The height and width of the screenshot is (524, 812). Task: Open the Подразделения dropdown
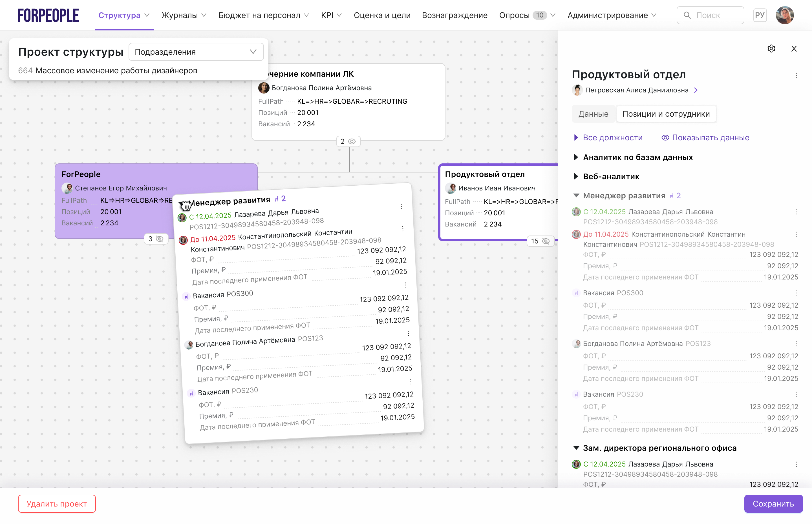[196, 52]
